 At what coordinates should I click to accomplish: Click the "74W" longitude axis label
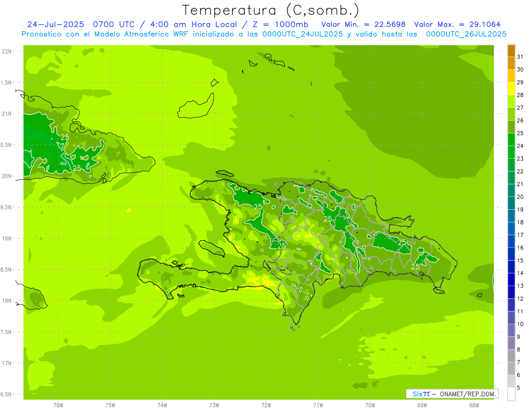click(162, 405)
